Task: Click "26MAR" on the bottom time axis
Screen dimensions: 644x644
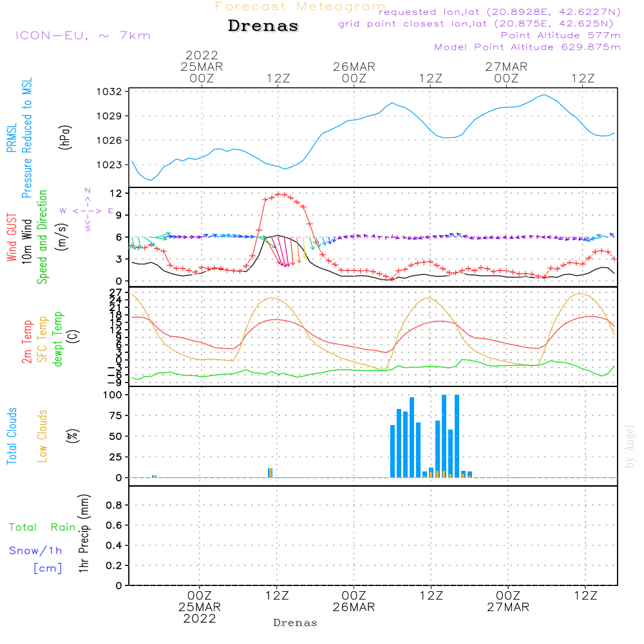Action: 354,607
